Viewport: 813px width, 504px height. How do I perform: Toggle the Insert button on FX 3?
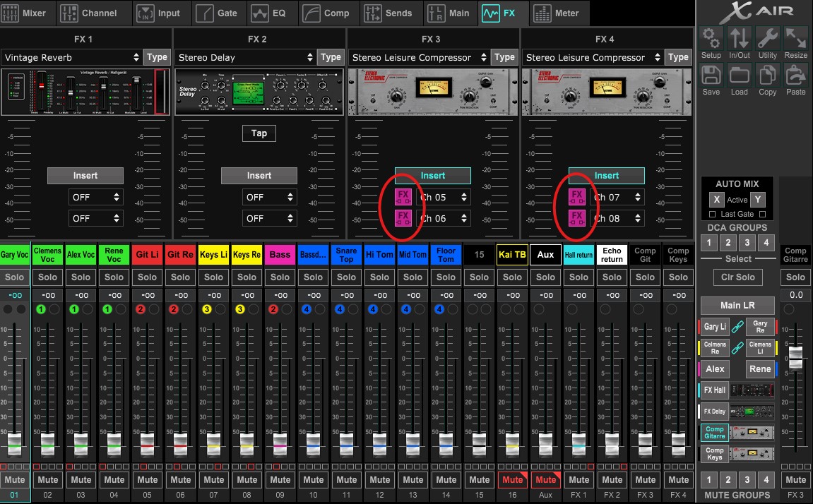tap(432, 176)
